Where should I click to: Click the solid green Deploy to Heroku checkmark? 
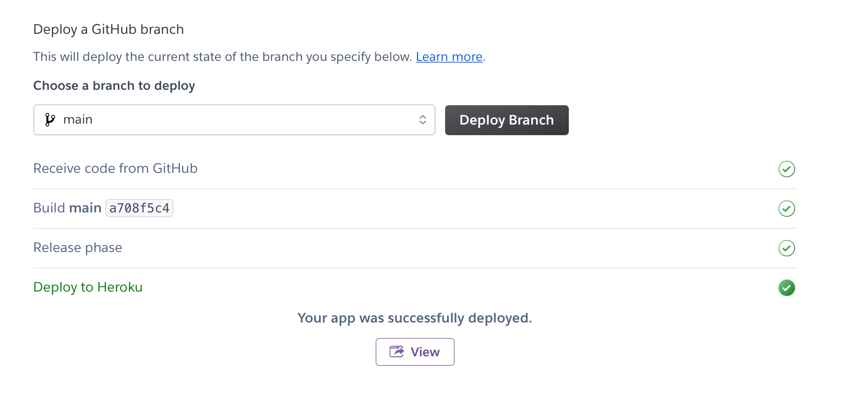[786, 288]
